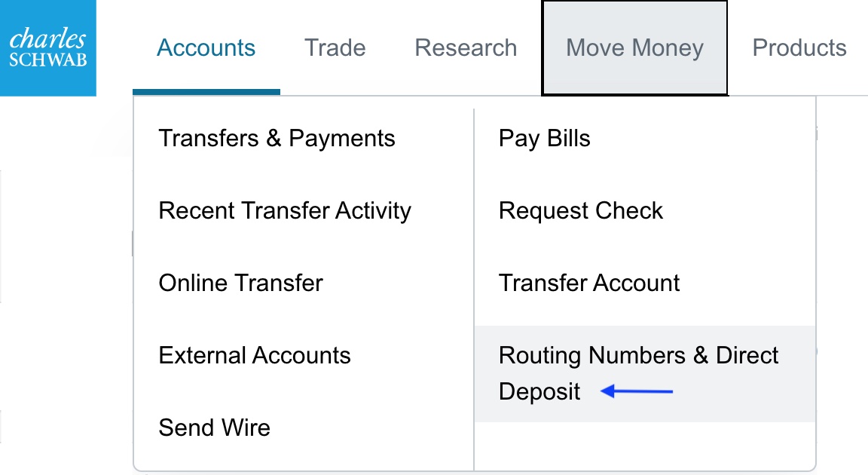The image size is (868, 475).
Task: Select Transfers & Payments menu item
Action: click(277, 139)
